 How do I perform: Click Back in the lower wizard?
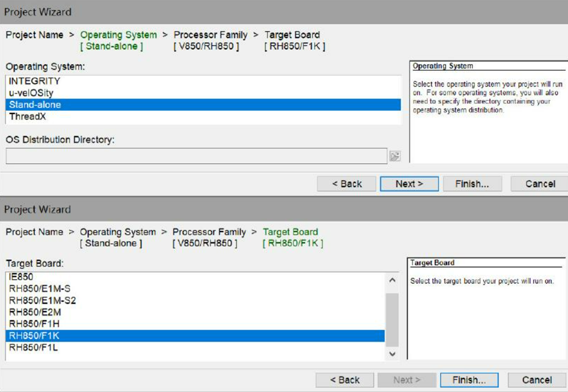pyautogui.click(x=344, y=380)
